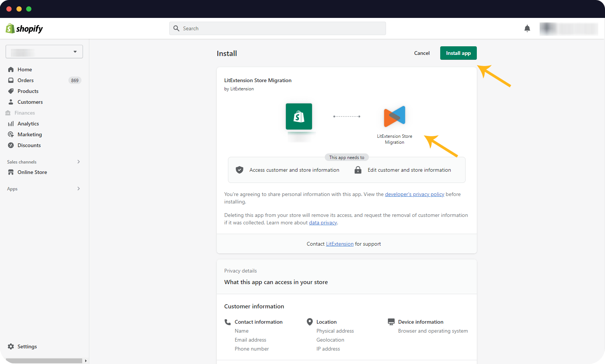The image size is (605, 364).
Task: Click the 'Email address' text
Action: [250, 340]
